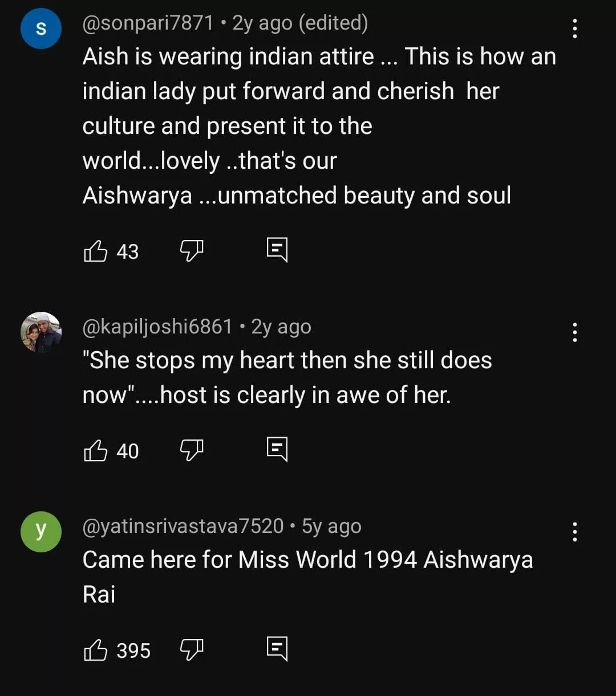This screenshot has height=696, width=616.
Task: Tap the @kapiljoshi6861 profile photo
Action: [41, 332]
